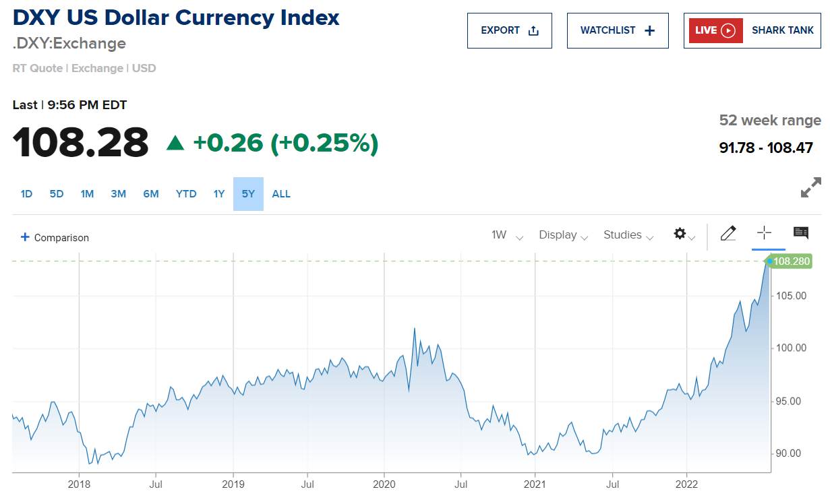
Task: Click the pencil drawing tool icon
Action: point(728,234)
